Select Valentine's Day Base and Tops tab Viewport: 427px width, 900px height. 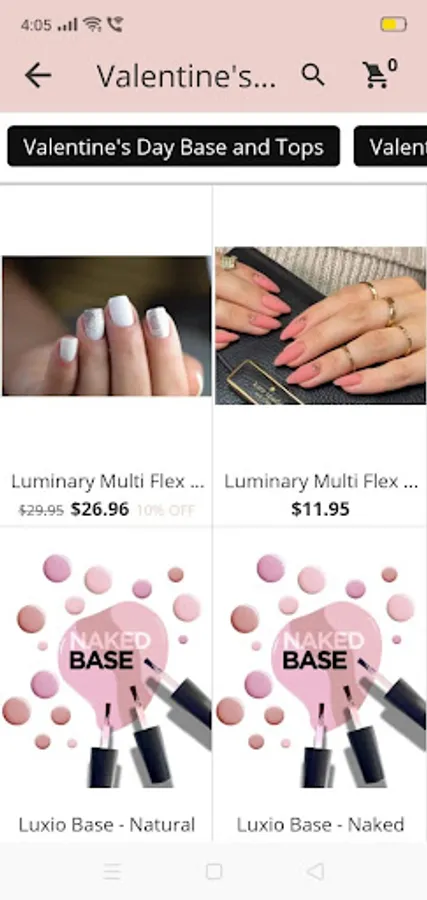[x=173, y=147]
